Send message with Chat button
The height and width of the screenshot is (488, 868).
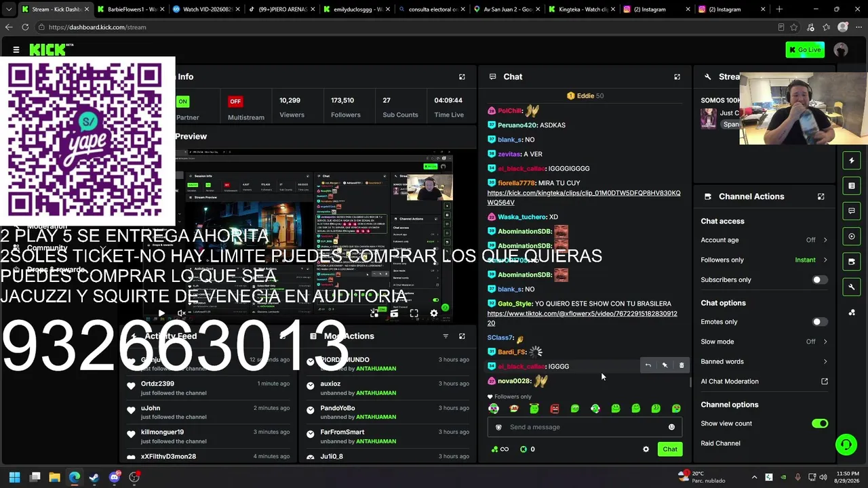[x=670, y=449]
